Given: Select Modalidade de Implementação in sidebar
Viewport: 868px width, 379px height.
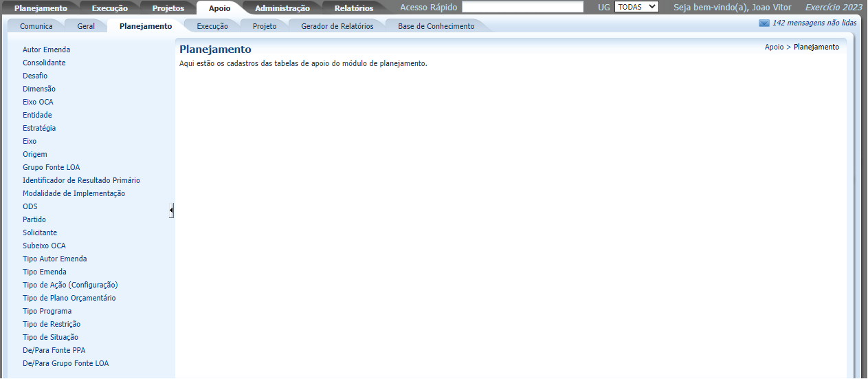Looking at the screenshot, I should 74,193.
